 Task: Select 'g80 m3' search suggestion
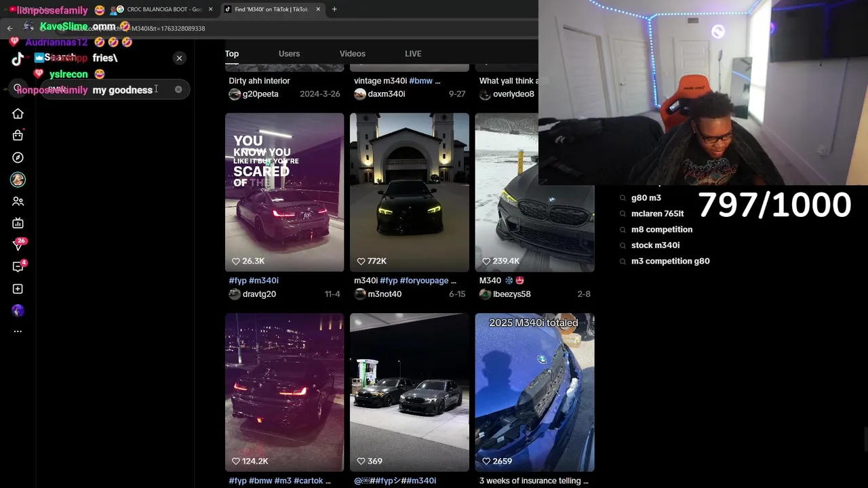[x=646, y=198]
